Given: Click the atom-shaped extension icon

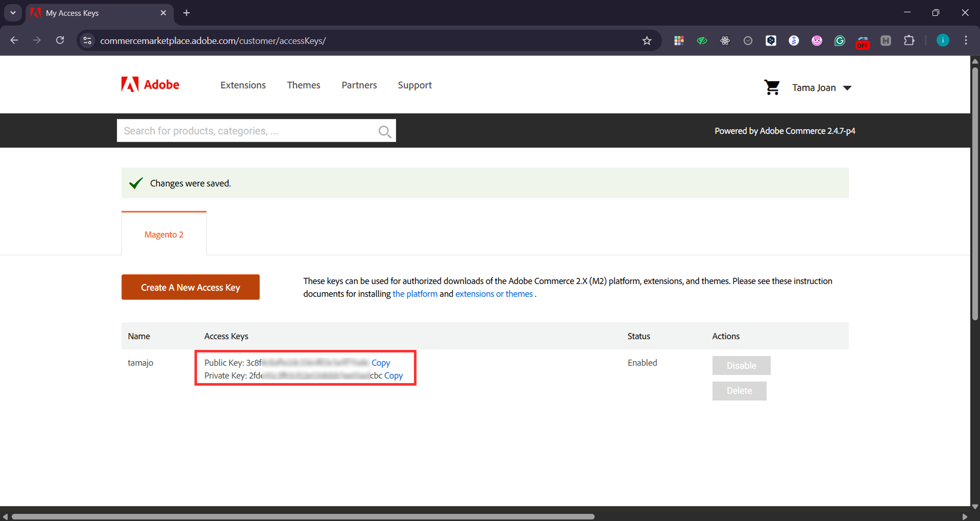Looking at the screenshot, I should click(x=725, y=41).
